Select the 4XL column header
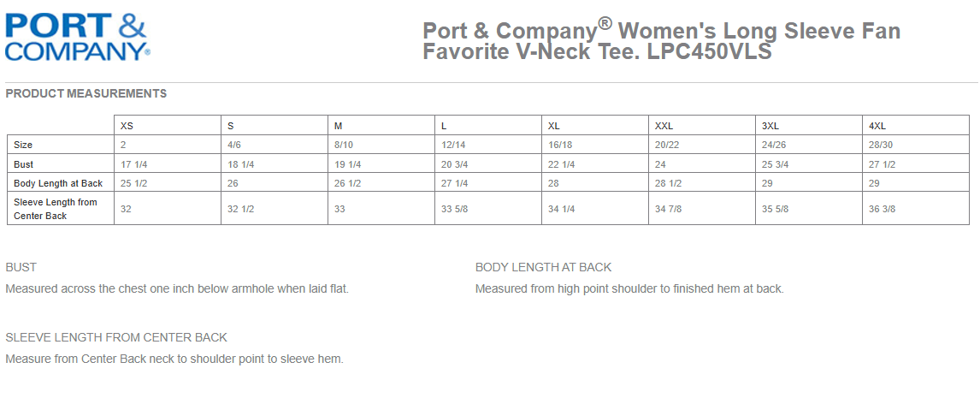Image resolution: width=980 pixels, height=398 pixels. tap(877, 126)
